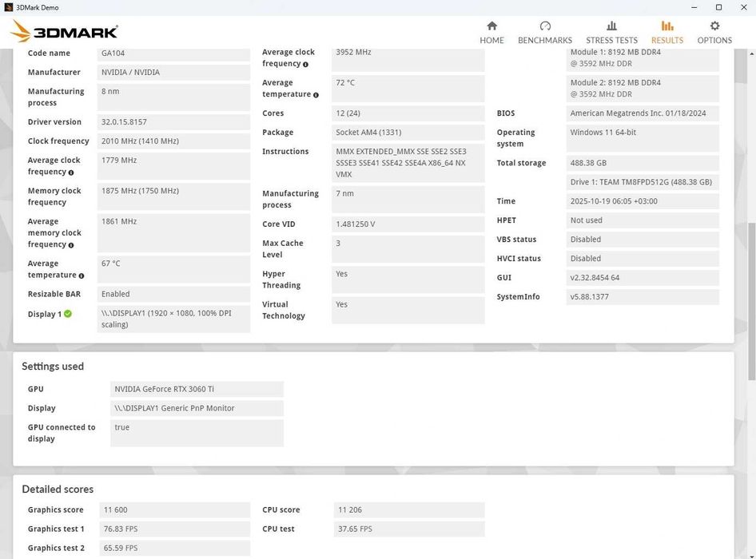Click CPU test value 37.65 FPS
The height and width of the screenshot is (559, 756).
click(409, 529)
